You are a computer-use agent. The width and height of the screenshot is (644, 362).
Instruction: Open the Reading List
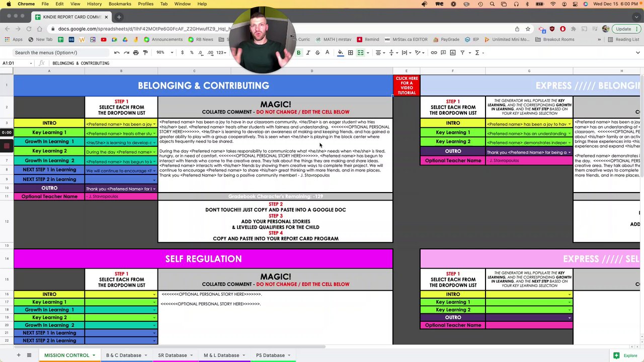click(623, 39)
